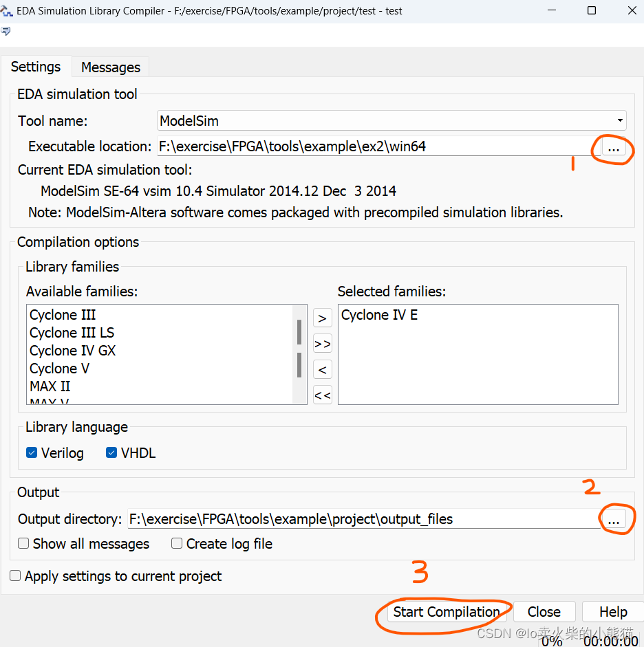Viewport: 644px width, 647px height.
Task: Select the Settings tab
Action: pyautogui.click(x=36, y=67)
